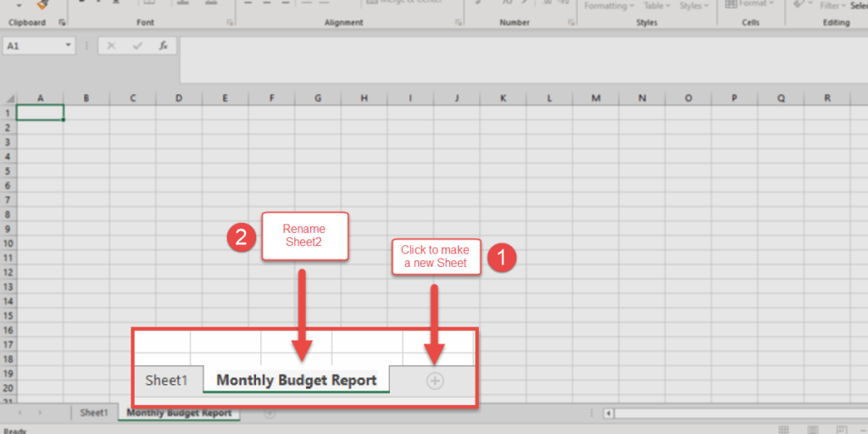Image resolution: width=868 pixels, height=434 pixels.
Task: Select row 5 header
Action: 8,170
